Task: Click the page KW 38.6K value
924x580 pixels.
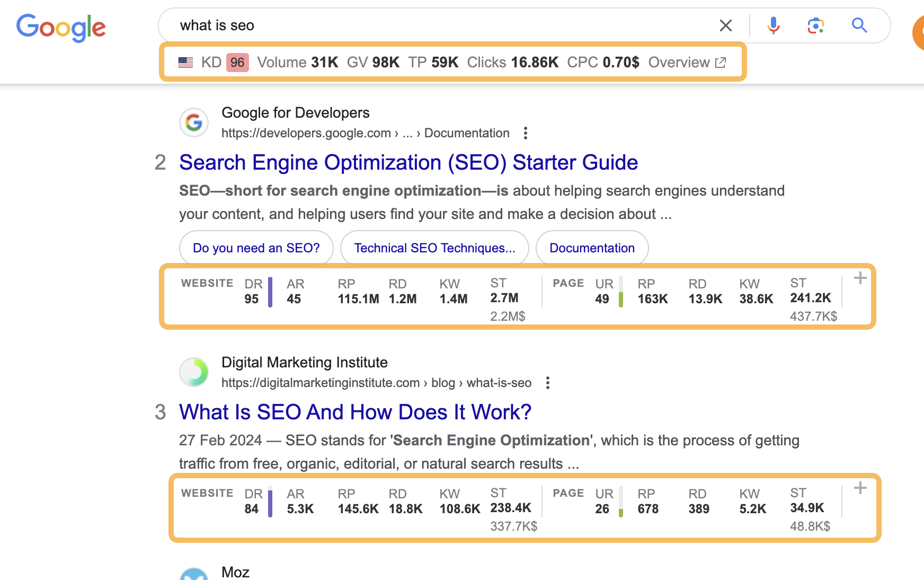Action: coord(757,299)
